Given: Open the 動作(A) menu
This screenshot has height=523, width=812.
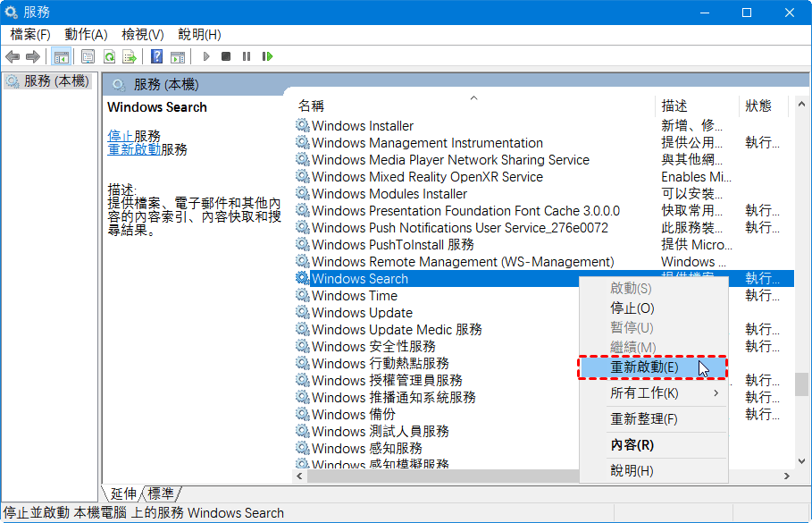Looking at the screenshot, I should pos(86,35).
